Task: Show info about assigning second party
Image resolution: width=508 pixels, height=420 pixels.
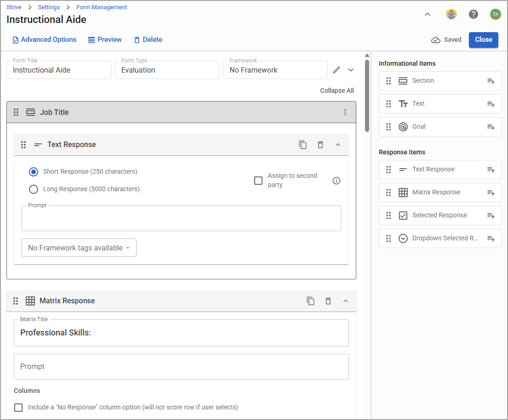Action: pyautogui.click(x=336, y=181)
